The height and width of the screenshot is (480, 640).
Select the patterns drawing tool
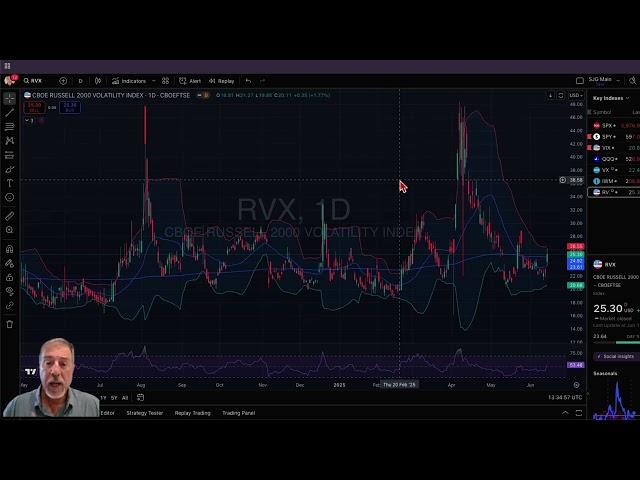tap(9, 141)
